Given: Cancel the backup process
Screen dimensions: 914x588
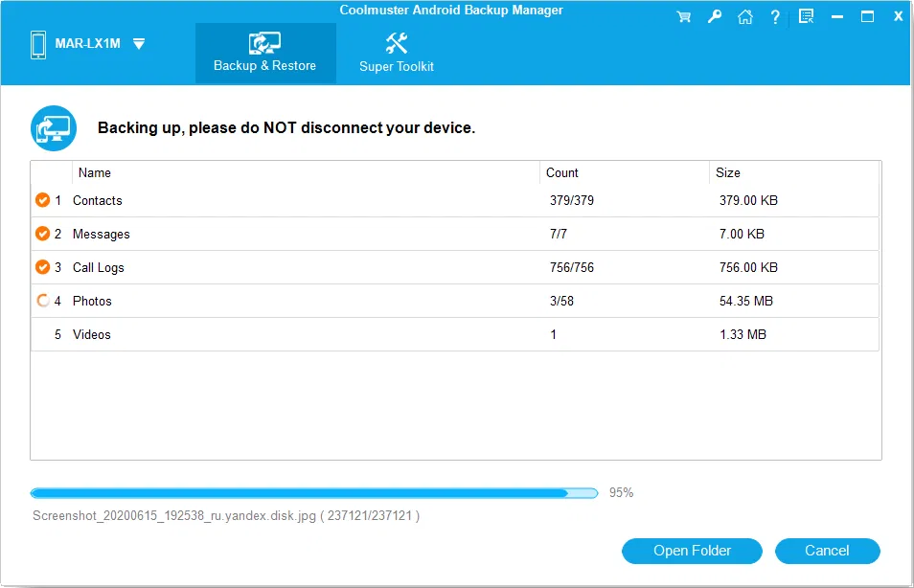Looking at the screenshot, I should [x=827, y=551].
